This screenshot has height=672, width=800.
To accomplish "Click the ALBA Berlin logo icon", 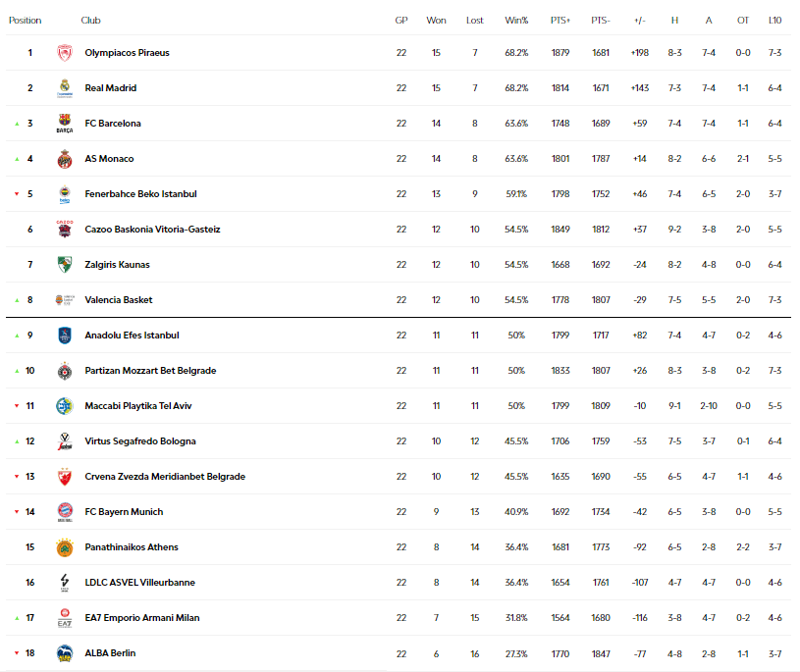I will point(65,653).
